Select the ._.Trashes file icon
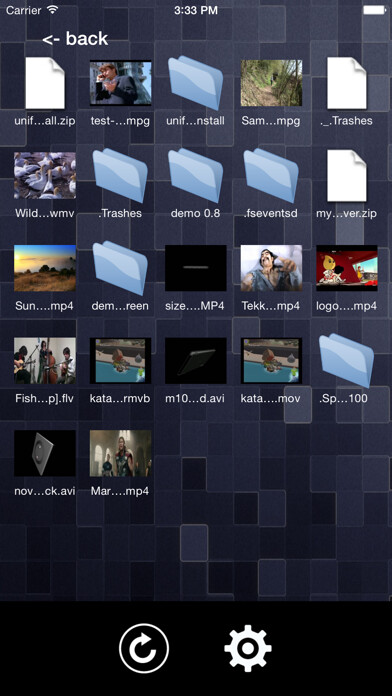Viewport: 392px width, 696px height. pos(347,83)
